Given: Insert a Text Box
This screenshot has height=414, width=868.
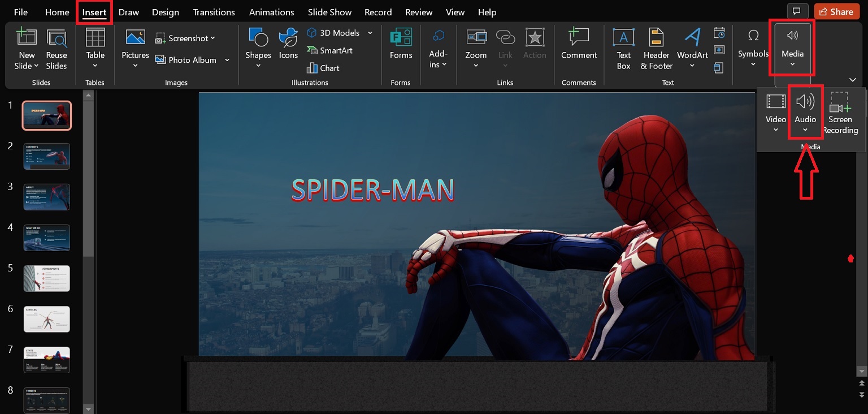Looking at the screenshot, I should [x=623, y=49].
